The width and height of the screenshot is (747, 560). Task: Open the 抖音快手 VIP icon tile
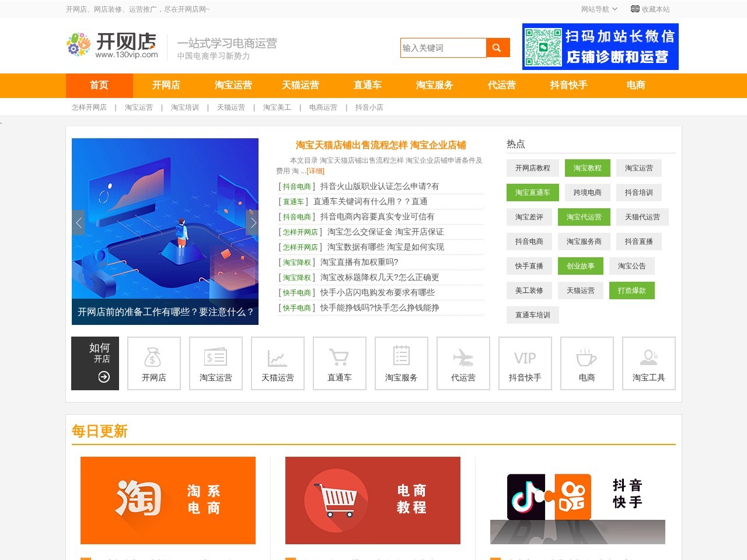pyautogui.click(x=525, y=363)
